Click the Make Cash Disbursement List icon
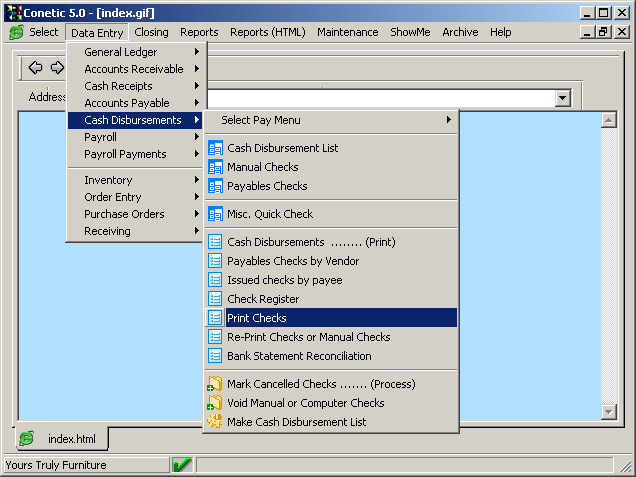The image size is (636, 477). (215, 422)
